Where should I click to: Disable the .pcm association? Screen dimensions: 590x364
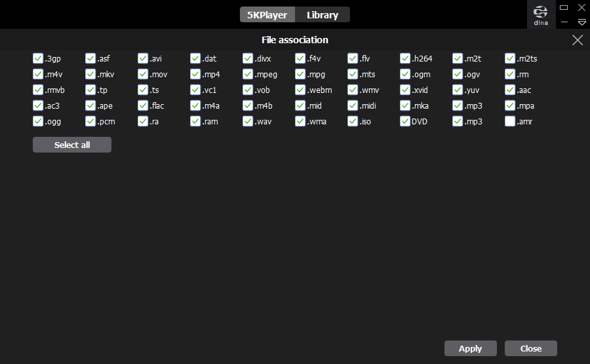coord(90,121)
